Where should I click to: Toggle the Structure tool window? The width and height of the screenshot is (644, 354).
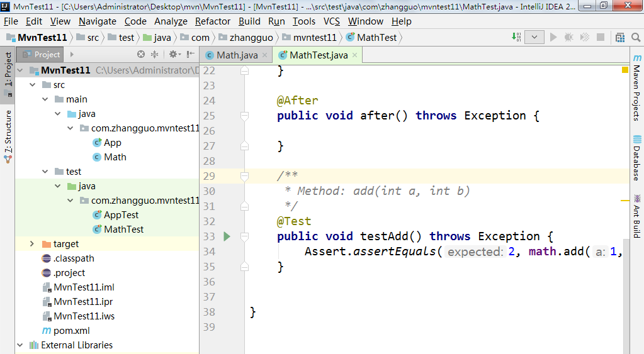coord(8,136)
